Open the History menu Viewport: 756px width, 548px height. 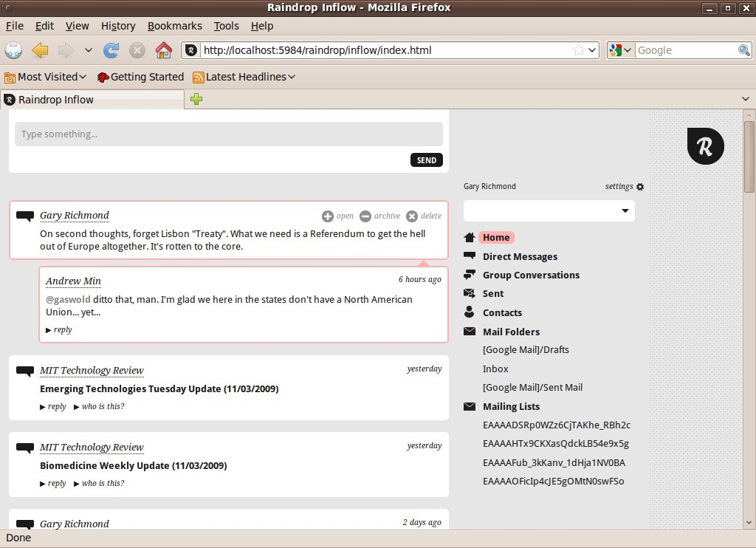[118, 26]
